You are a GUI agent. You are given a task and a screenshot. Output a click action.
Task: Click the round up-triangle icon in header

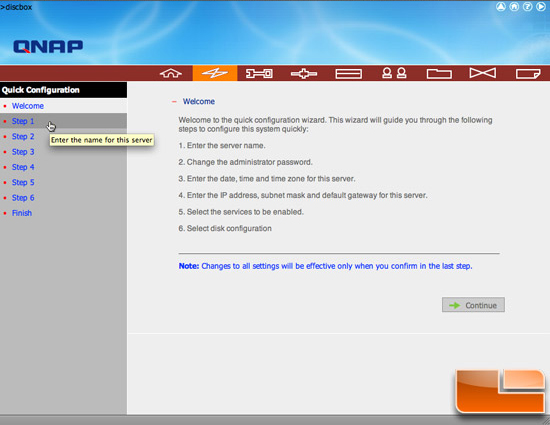click(x=501, y=6)
